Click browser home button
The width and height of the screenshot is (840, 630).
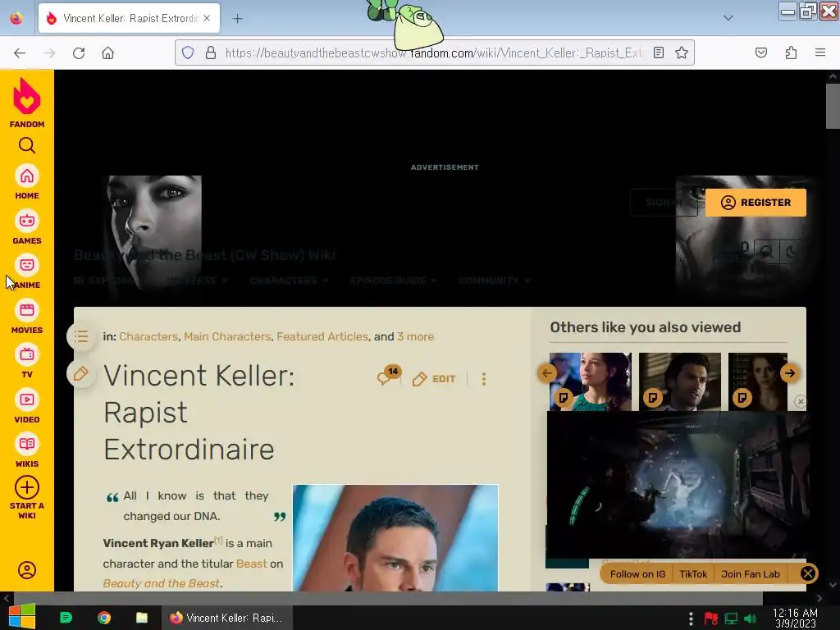click(108, 52)
